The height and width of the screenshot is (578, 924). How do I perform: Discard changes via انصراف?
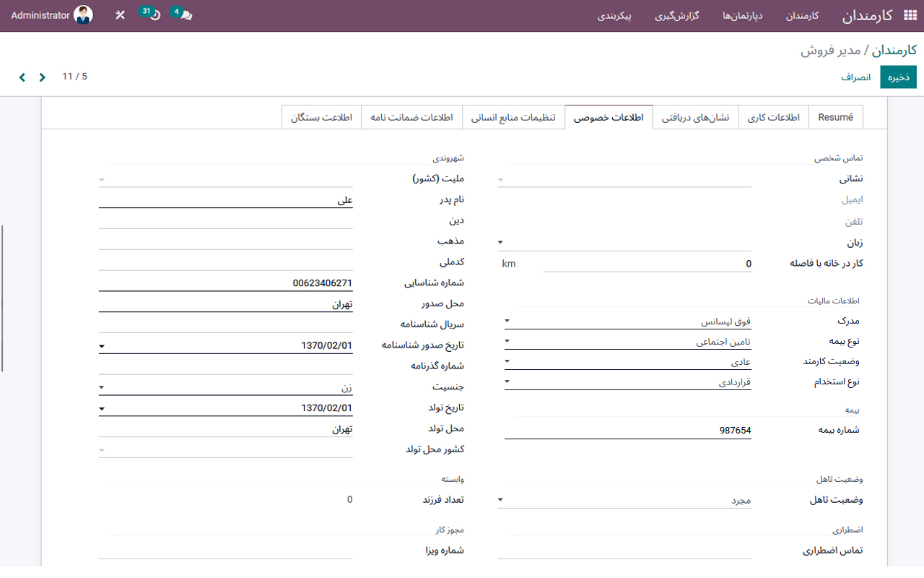[x=856, y=77]
